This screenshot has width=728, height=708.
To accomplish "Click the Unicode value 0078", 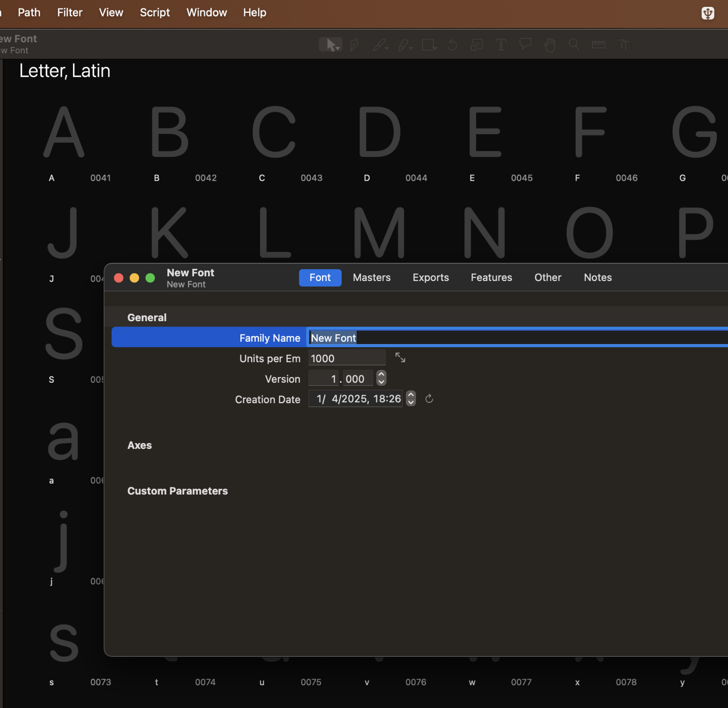I will [x=626, y=682].
